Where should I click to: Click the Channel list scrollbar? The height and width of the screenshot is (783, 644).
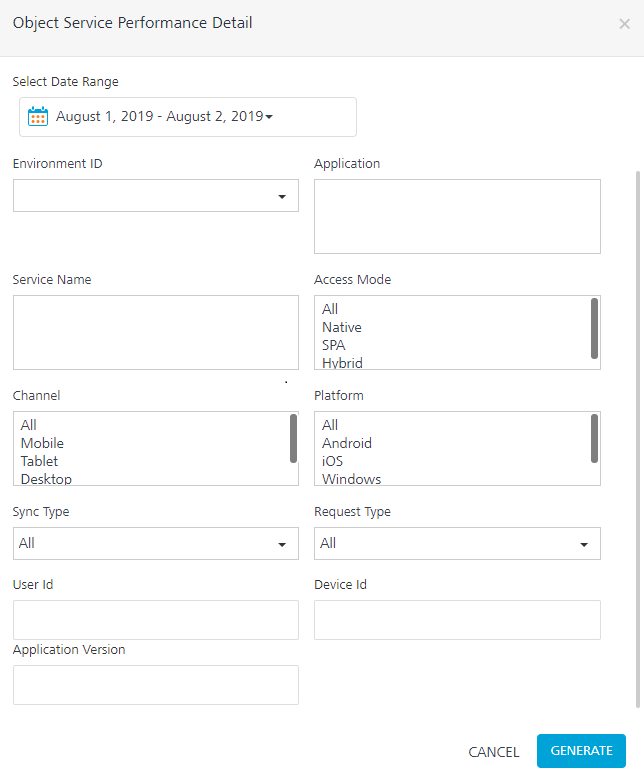(x=294, y=438)
